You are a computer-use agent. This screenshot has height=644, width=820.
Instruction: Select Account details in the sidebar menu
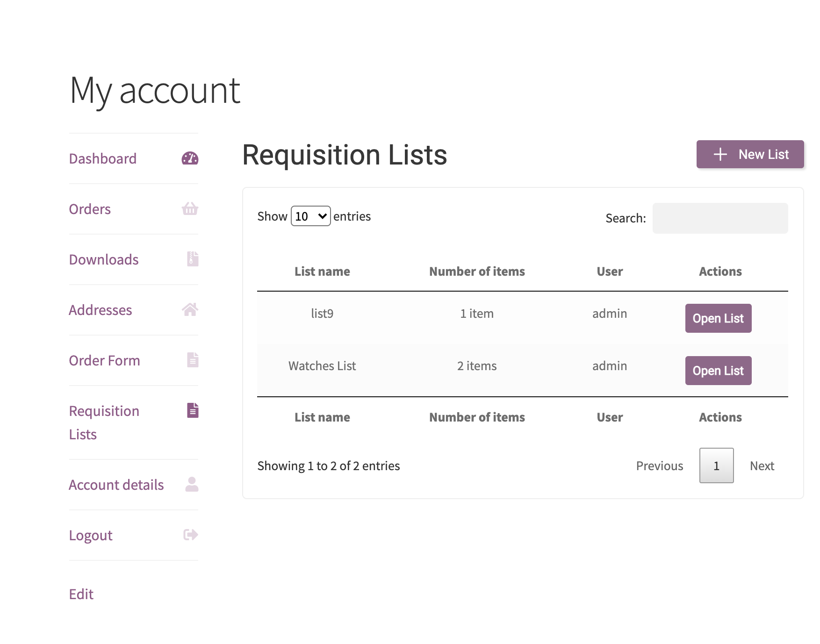[116, 485]
